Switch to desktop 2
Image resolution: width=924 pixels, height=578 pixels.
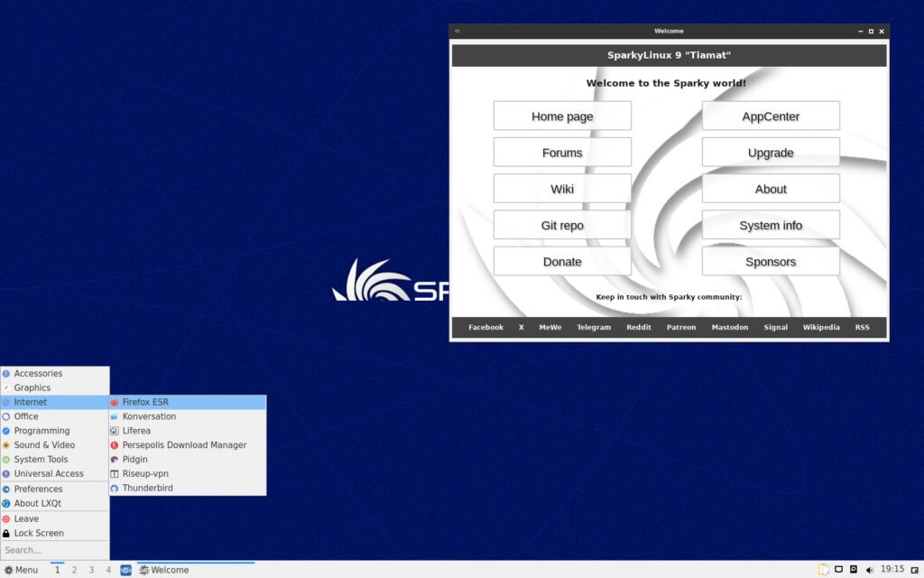[x=74, y=570]
